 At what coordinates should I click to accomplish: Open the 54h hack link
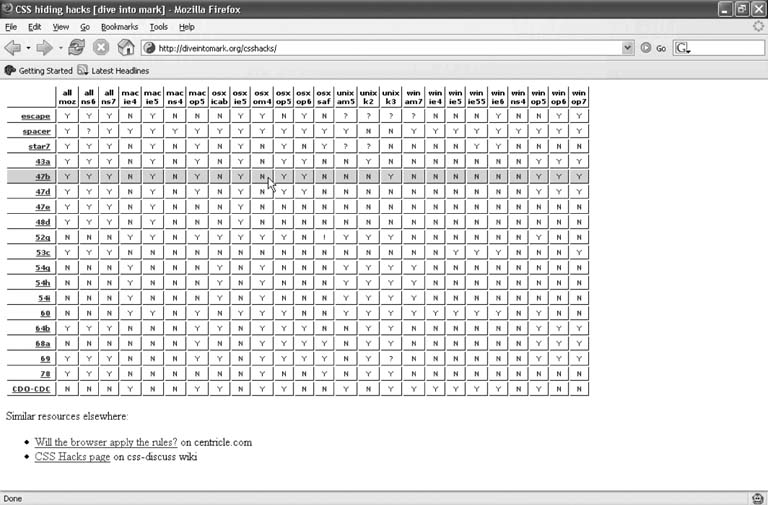click(43, 283)
